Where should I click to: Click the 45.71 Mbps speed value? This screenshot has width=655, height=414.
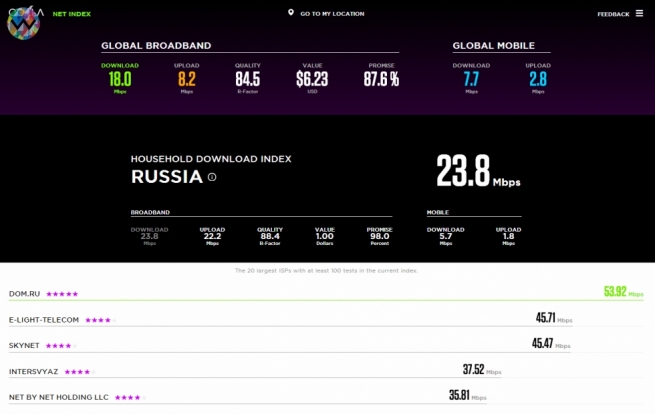(554, 318)
